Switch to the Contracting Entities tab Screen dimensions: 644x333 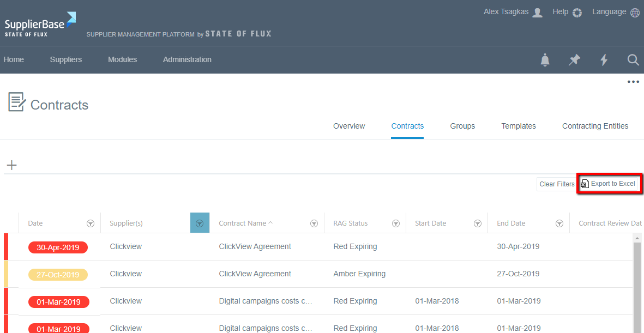(595, 126)
